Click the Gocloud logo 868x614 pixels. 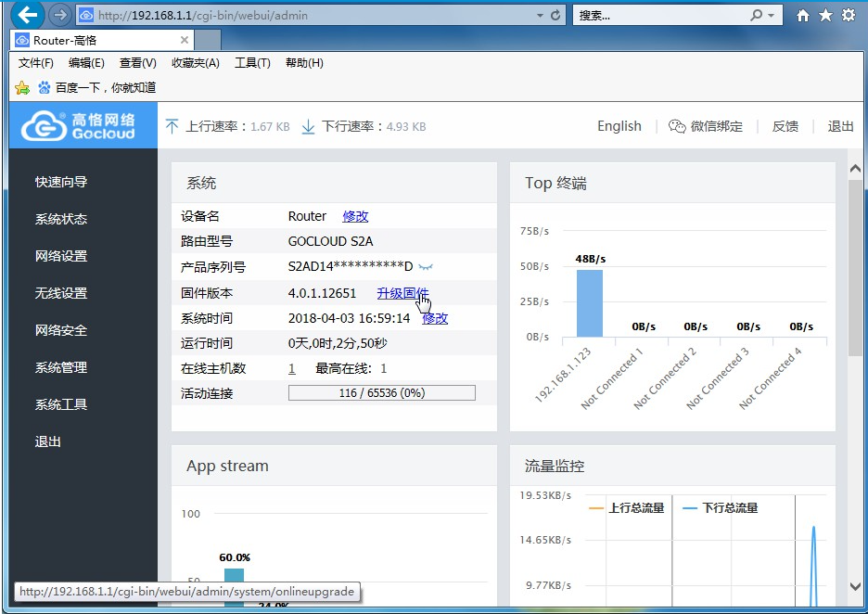click(x=78, y=126)
